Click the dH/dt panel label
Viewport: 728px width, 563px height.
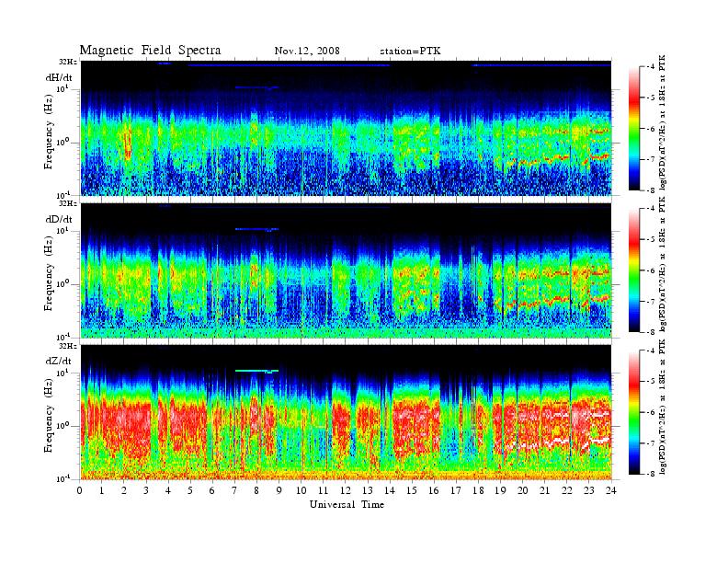pyautogui.click(x=59, y=77)
